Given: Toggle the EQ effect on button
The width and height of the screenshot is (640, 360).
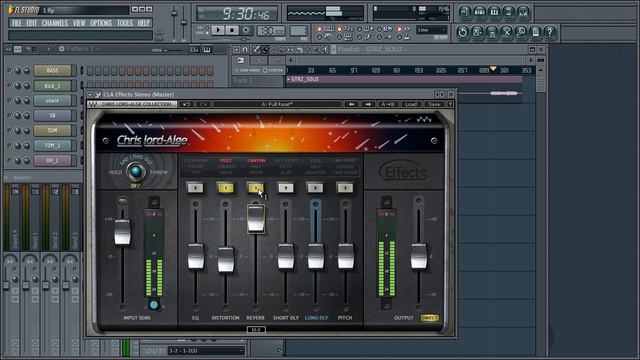Looking at the screenshot, I should pos(196,188).
